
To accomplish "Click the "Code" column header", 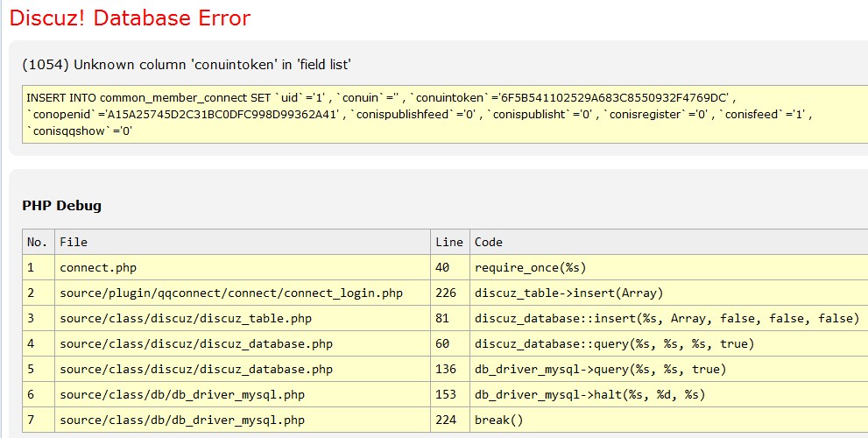I will pos(489,242).
